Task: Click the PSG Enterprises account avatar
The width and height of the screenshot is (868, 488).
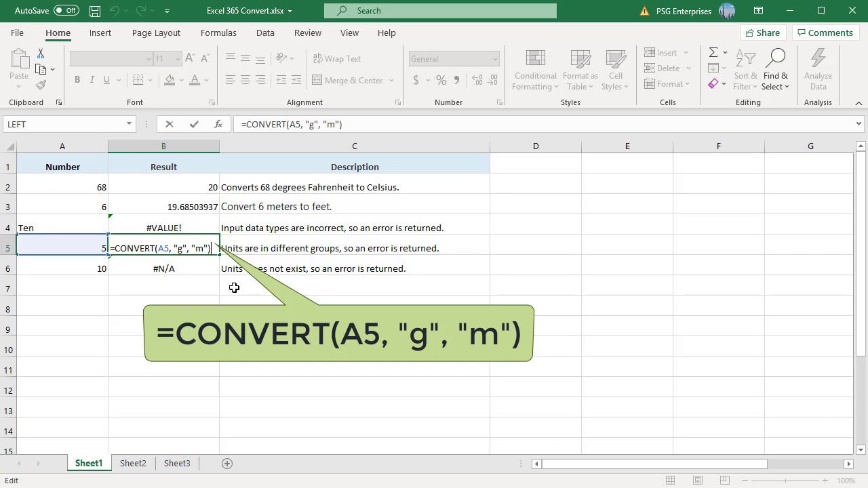Action: [727, 11]
